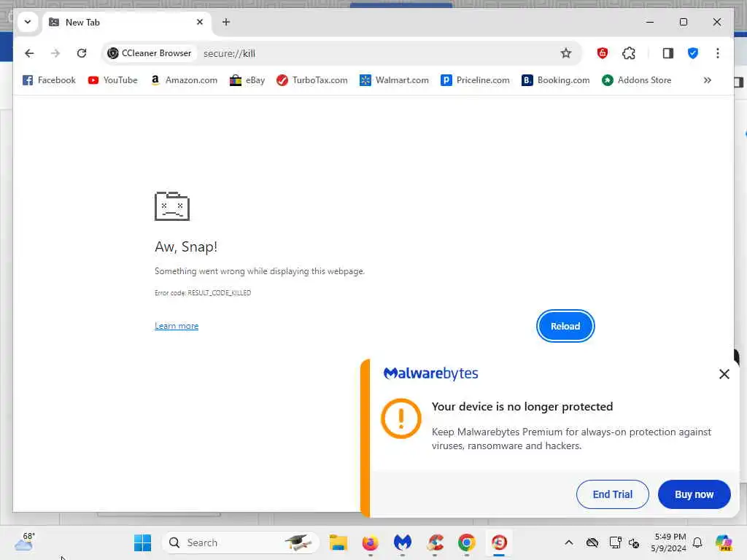This screenshot has height=560, width=747.
Task: Open the Walmart.com bookmark
Action: pyautogui.click(x=394, y=80)
